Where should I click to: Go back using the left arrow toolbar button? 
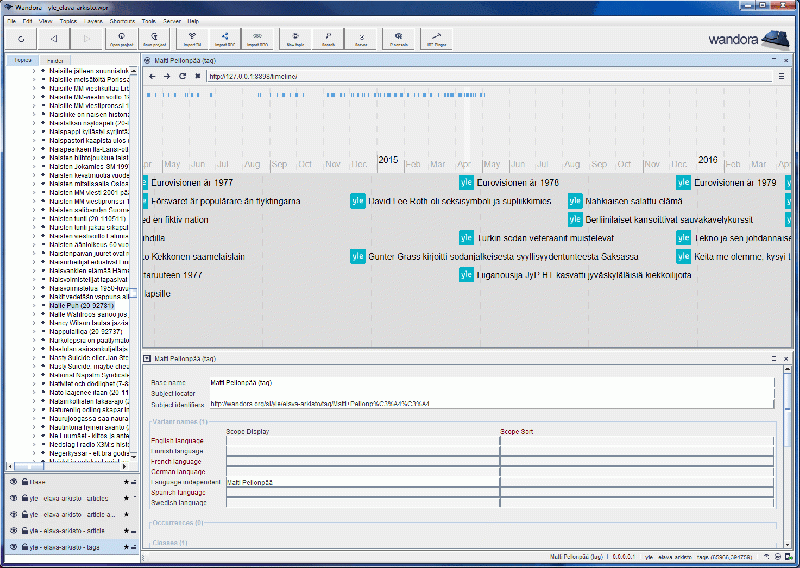(53, 39)
